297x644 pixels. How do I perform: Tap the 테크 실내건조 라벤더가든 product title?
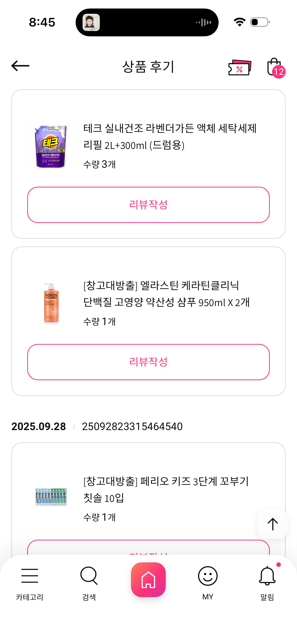pyautogui.click(x=170, y=137)
